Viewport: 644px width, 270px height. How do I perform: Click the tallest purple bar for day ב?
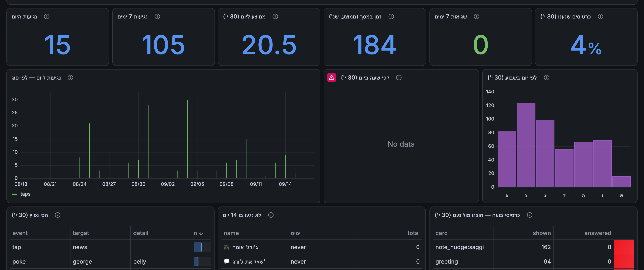526,145
